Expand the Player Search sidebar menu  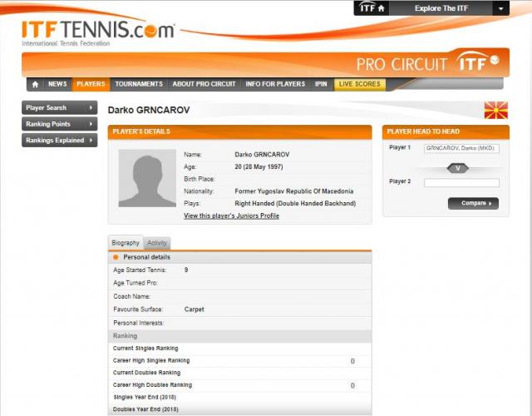59,107
